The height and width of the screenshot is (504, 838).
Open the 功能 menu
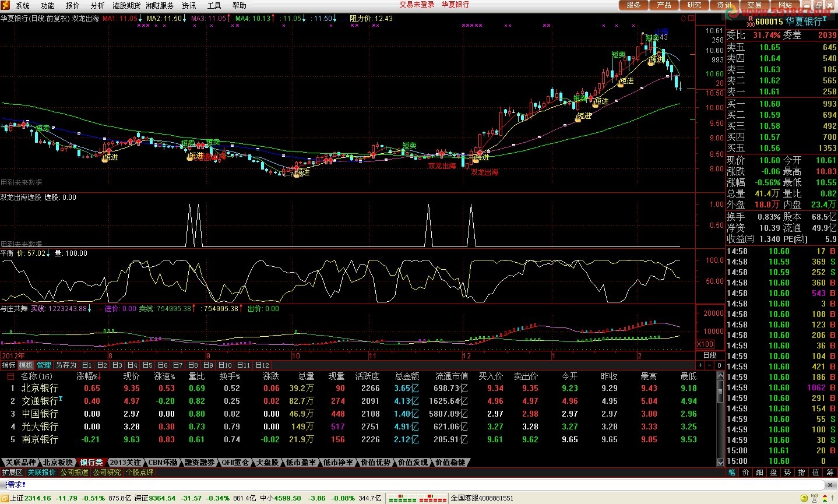[x=48, y=5]
